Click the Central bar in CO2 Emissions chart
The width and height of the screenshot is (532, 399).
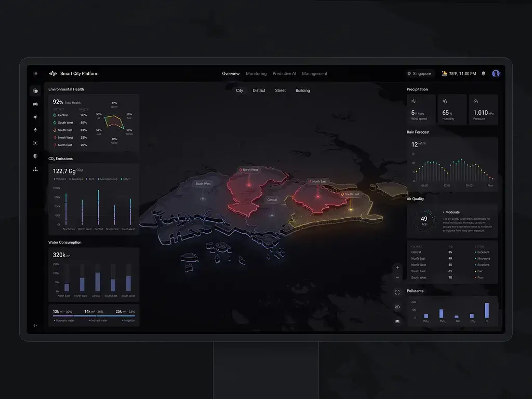coord(98,207)
